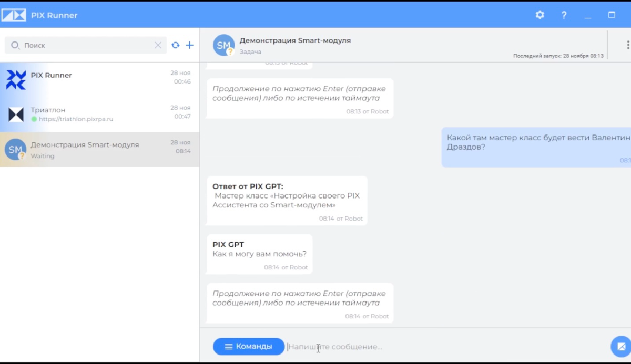
Task: Maximize the PIX Runner window
Action: tap(612, 15)
